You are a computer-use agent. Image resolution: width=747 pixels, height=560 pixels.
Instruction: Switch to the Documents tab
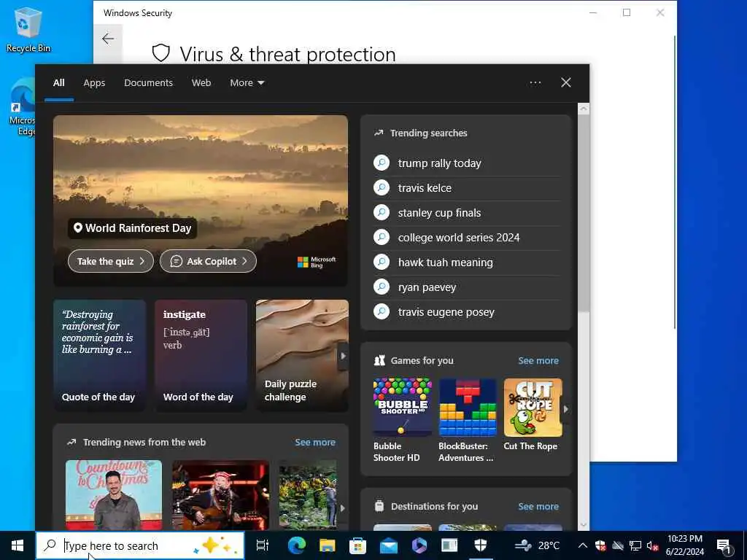tap(148, 83)
